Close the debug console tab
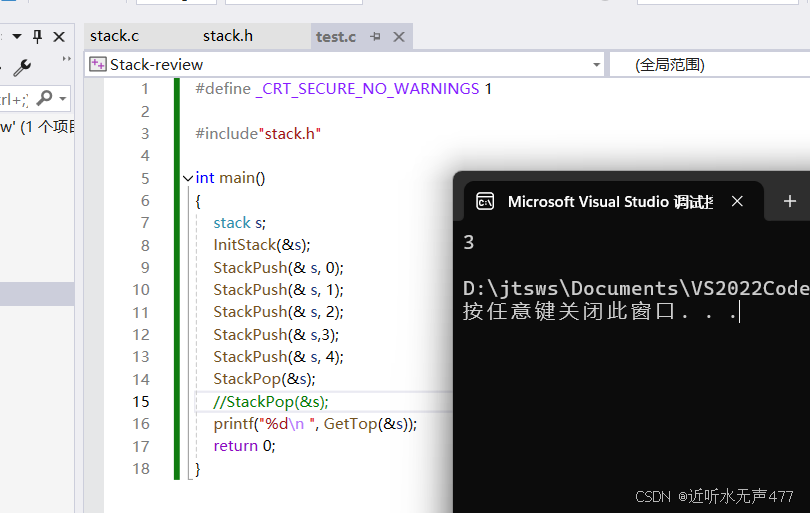Viewport: 810px width, 513px height. [737, 201]
